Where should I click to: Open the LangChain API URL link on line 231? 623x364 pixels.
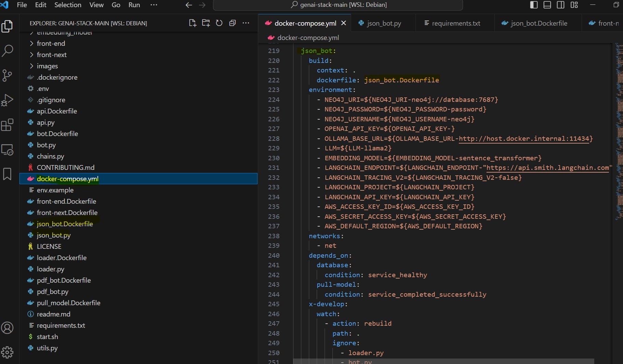[x=547, y=168]
